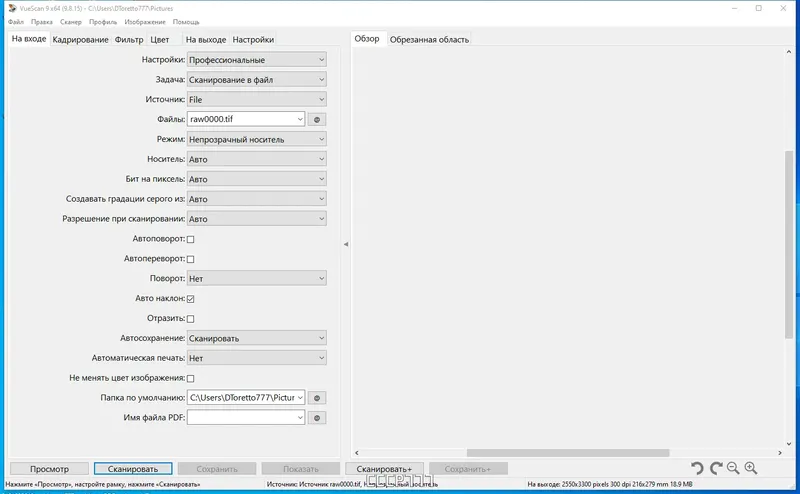
Task: Click the browse button next to Файлы
Action: tap(317, 119)
